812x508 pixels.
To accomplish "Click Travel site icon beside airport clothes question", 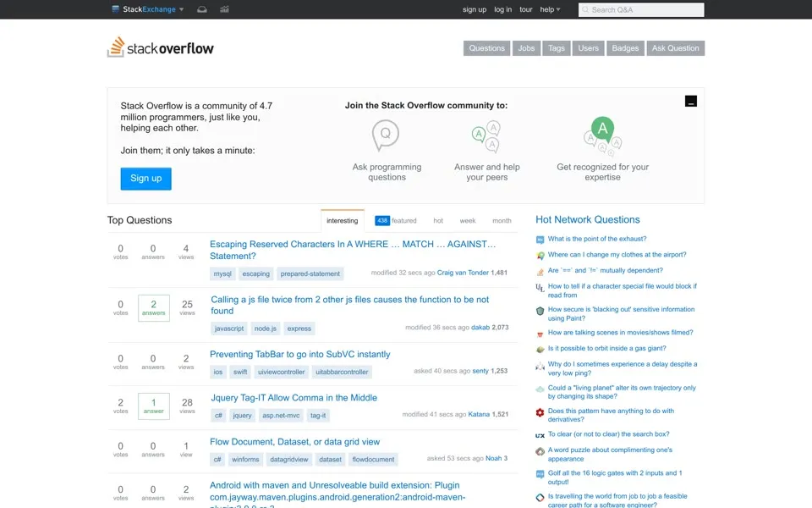I will [x=540, y=256].
